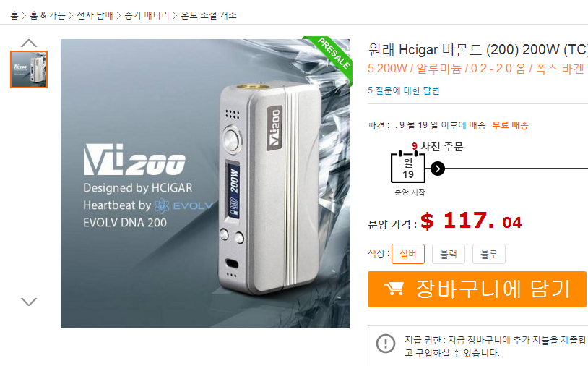588x366 pixels.
Task: Open 온도 조절 개조 breadcrumb
Action: [x=209, y=15]
